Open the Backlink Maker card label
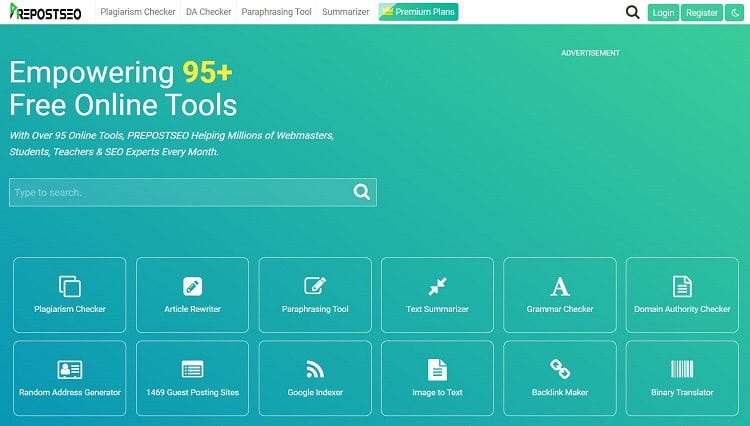The image size is (750, 426). pos(560,392)
